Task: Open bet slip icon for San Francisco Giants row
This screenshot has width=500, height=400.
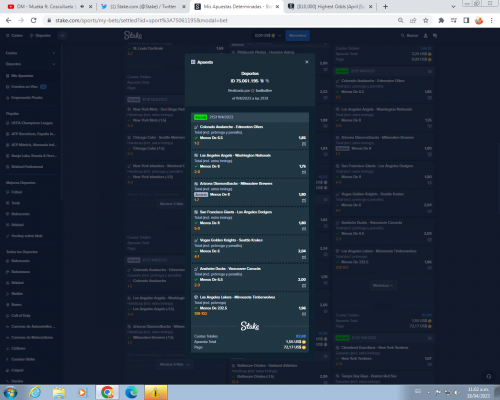Action: click(x=304, y=229)
